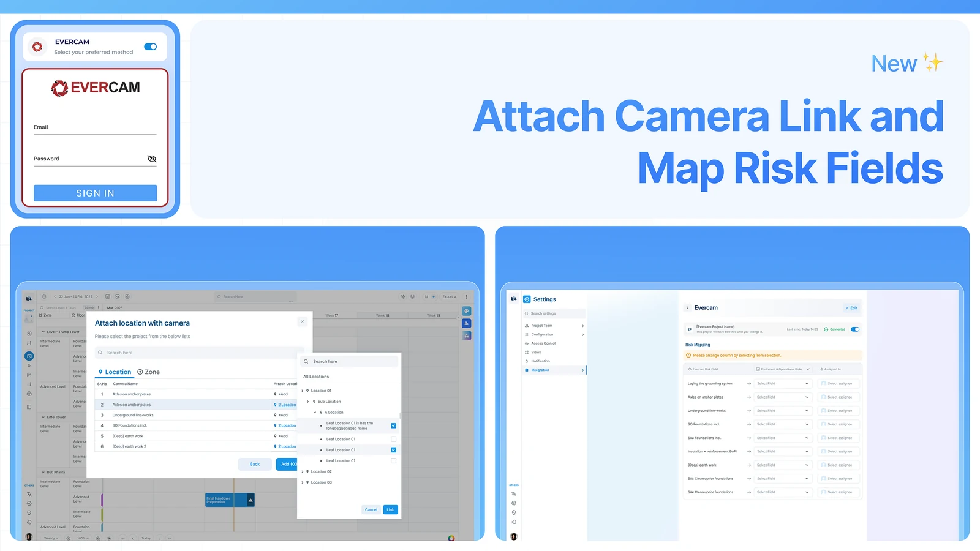Click gear icon in Settings window sidebar

click(514, 503)
